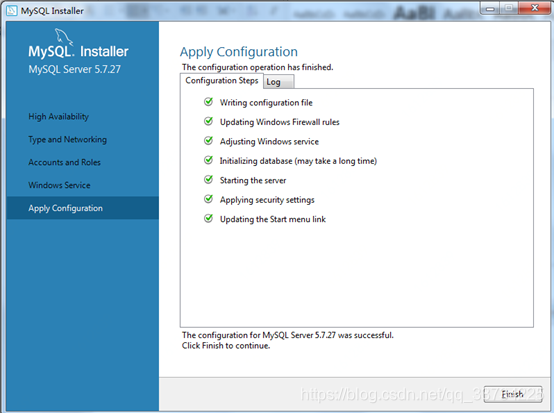Image resolution: width=554 pixels, height=413 pixels.
Task: Click check icon for Applying security settings
Action: click(x=208, y=199)
